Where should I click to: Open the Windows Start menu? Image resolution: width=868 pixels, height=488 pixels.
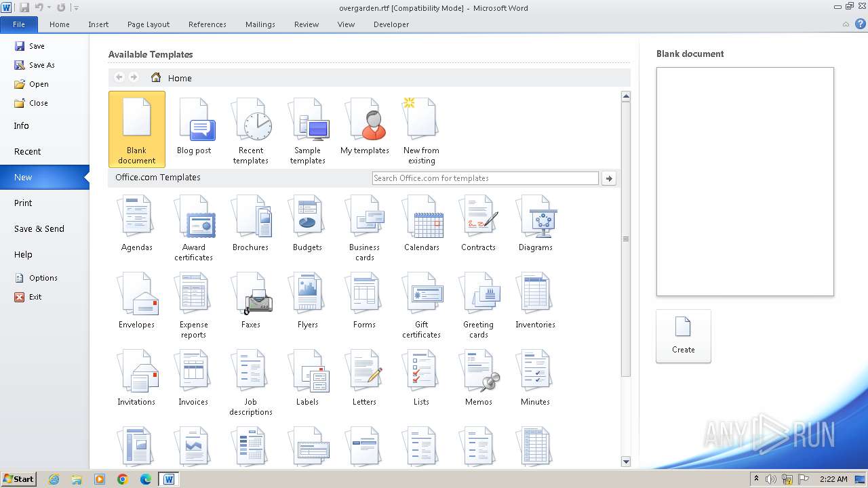click(19, 479)
